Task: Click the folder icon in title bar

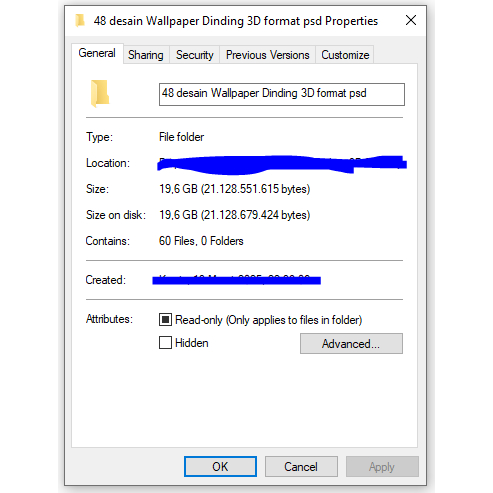Action: pos(80,20)
